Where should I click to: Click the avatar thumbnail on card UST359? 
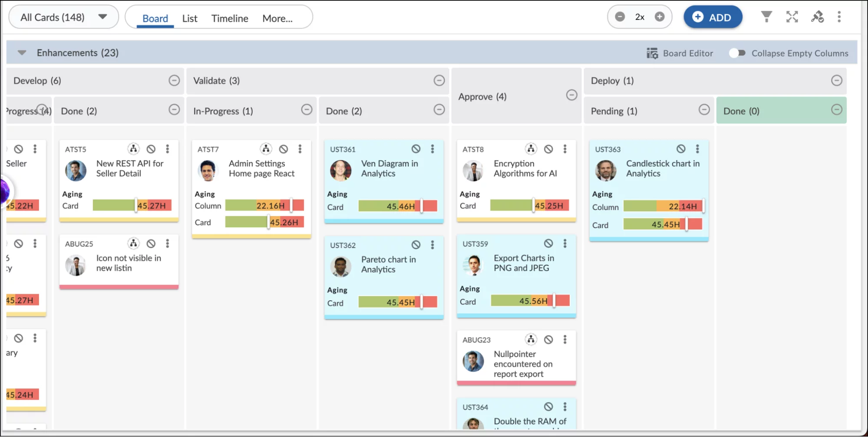point(473,265)
